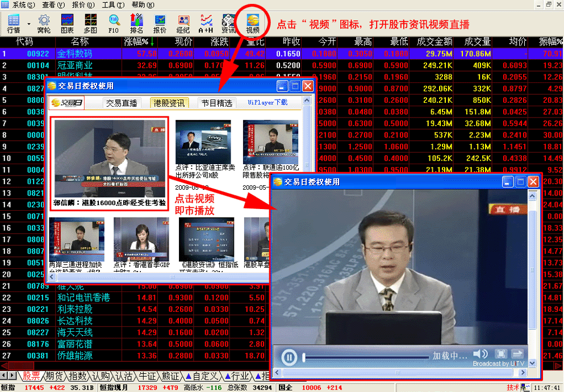Pause the live video playback
Image resolution: width=564 pixels, height=392 pixels.
(289, 357)
